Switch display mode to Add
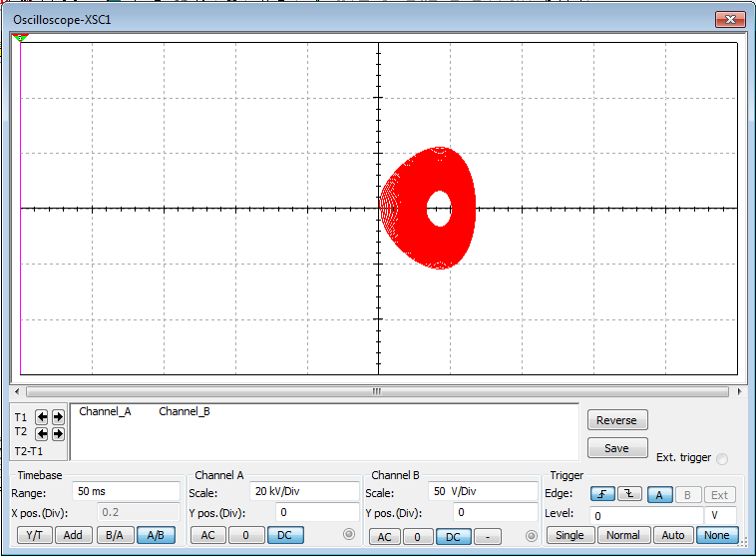Image resolution: width=756 pixels, height=556 pixels. (73, 535)
